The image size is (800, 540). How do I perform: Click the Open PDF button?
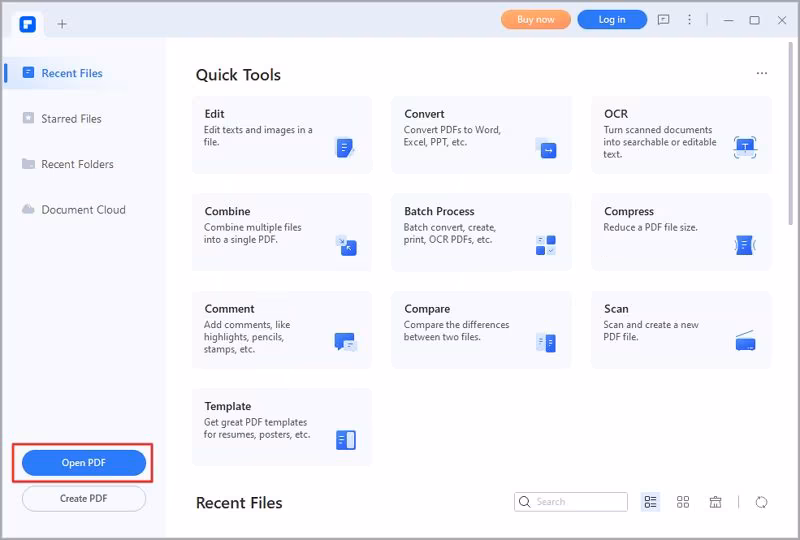(x=84, y=463)
